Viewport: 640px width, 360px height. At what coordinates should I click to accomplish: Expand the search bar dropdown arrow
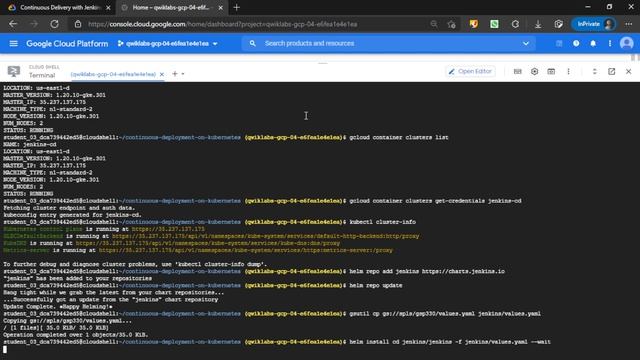526,43
